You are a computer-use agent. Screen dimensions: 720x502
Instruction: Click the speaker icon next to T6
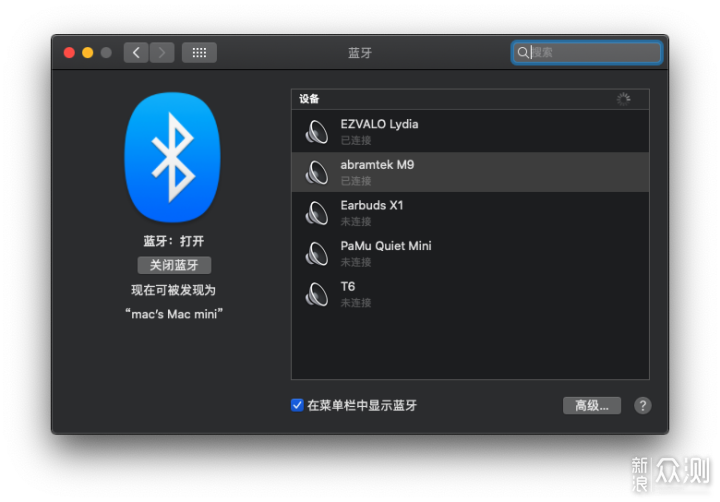pos(317,295)
